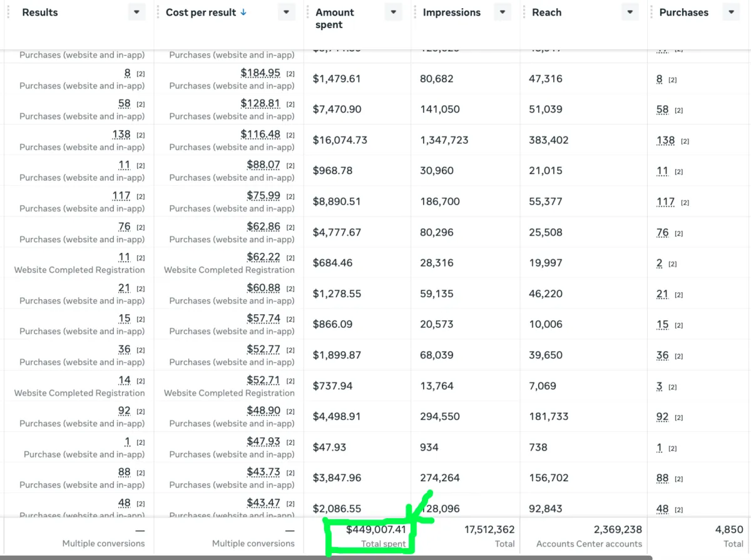Click the Reach column drag handle

point(524,13)
